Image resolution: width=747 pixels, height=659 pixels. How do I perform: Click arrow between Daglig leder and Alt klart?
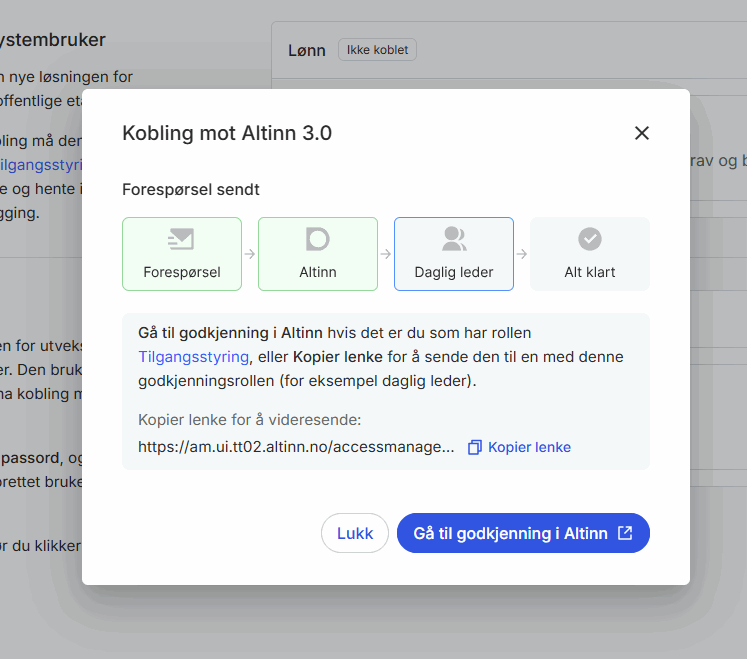pos(522,254)
